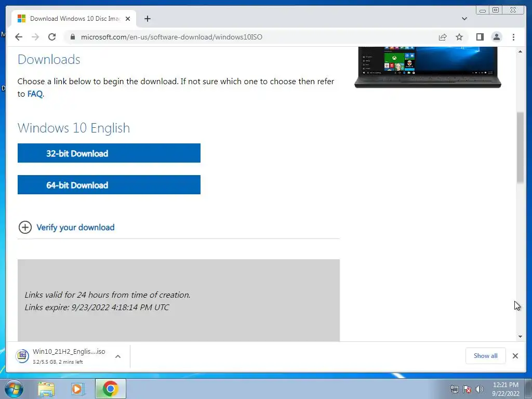The image size is (532, 399).
Task: Expand Verify your download section
Action: tap(25, 228)
